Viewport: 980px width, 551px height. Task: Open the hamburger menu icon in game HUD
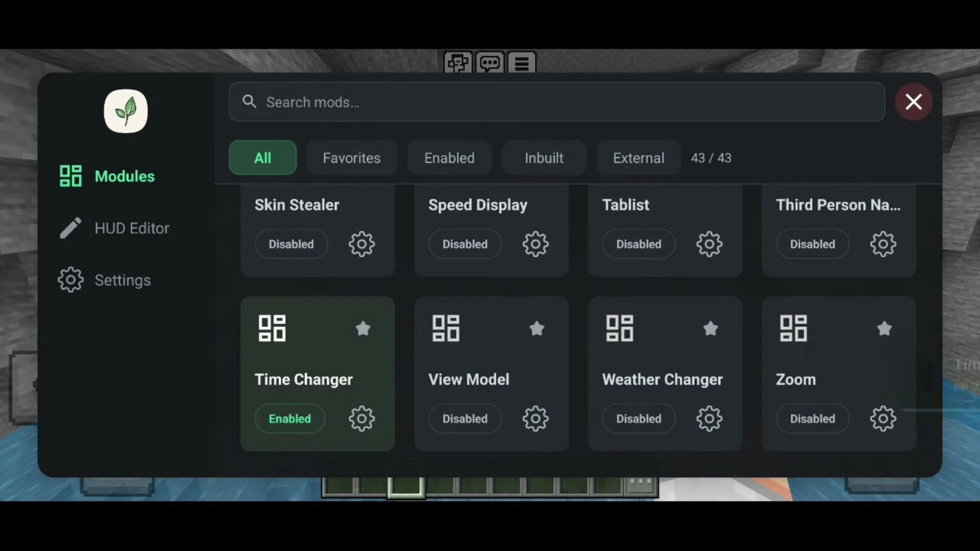point(522,63)
